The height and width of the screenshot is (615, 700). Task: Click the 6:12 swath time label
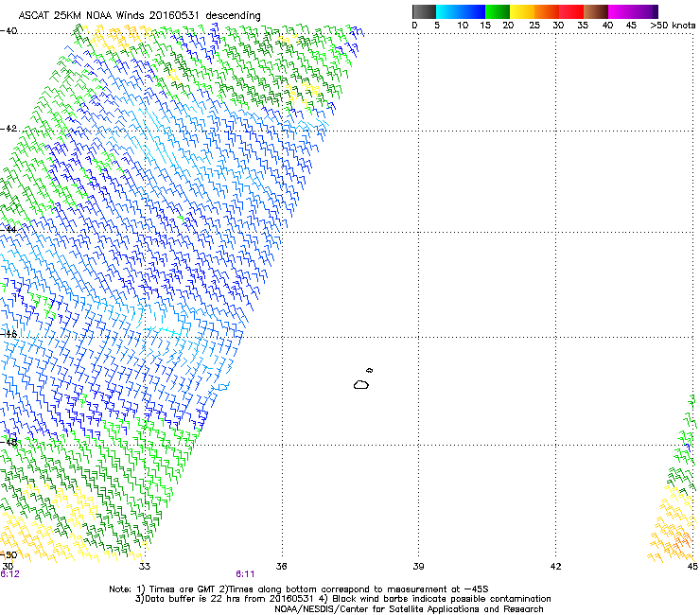(9, 574)
